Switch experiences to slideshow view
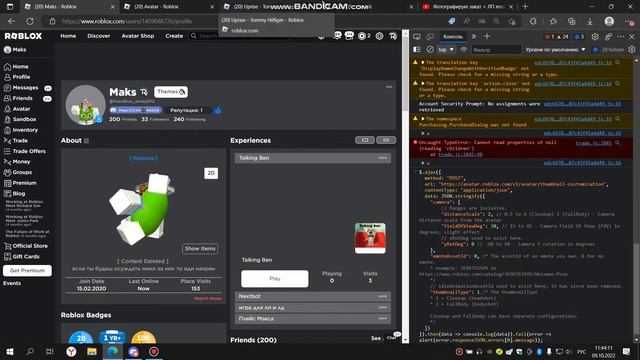This screenshot has height=360, width=640. 365,140
